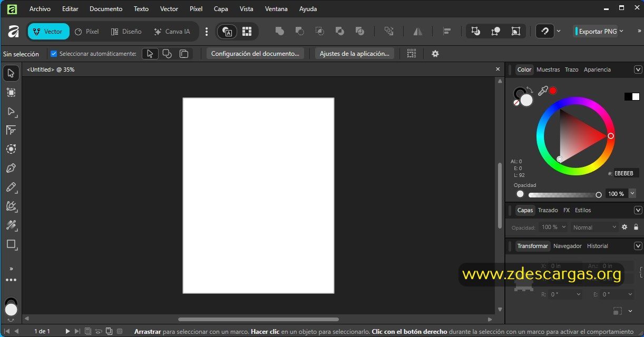Apply the Intersect boolean operation
The width and height of the screenshot is (644, 337).
click(x=319, y=32)
